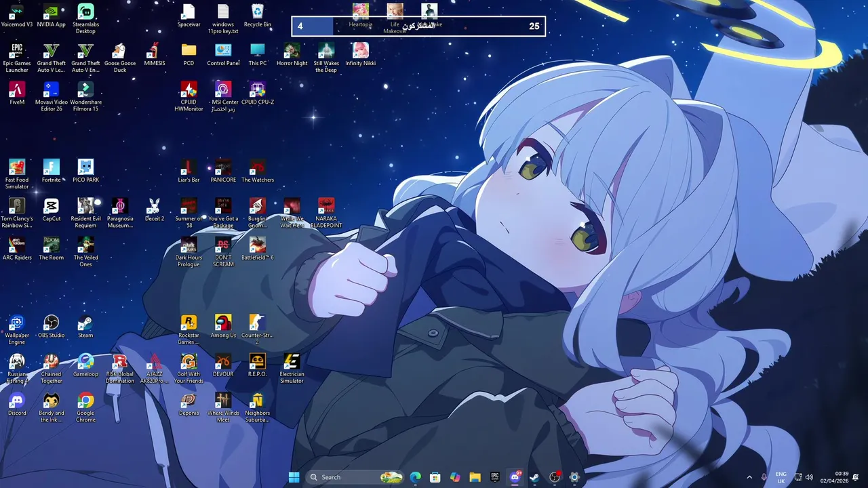Select the Discord desktop shortcut

pos(17,404)
